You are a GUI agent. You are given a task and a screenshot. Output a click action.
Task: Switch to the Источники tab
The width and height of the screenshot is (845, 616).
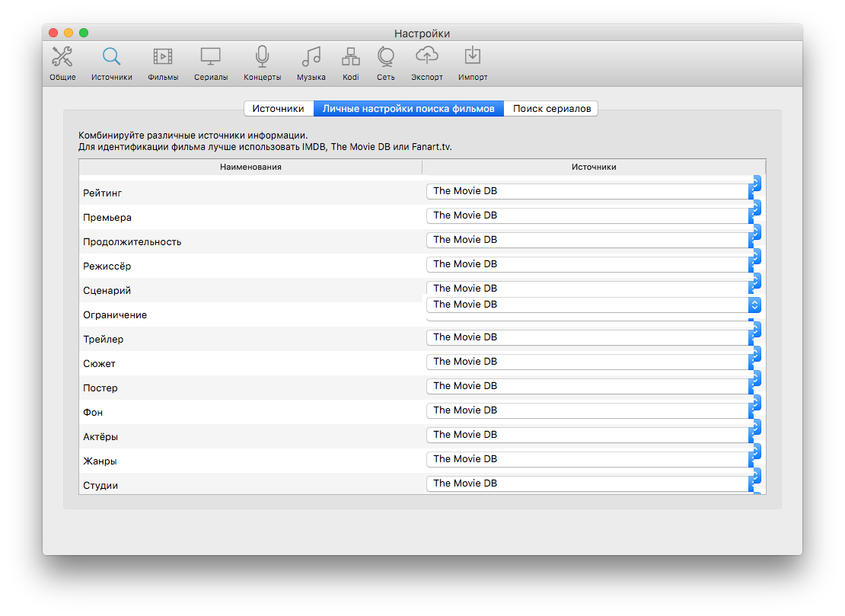pos(279,108)
